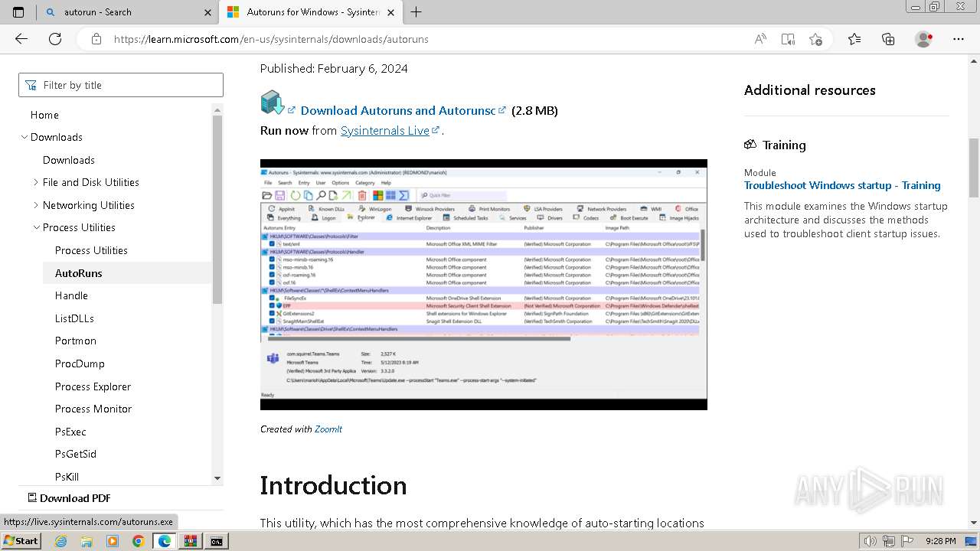Switch to the Edge taskbar button
Screen dimensions: 980x551
(x=164, y=541)
